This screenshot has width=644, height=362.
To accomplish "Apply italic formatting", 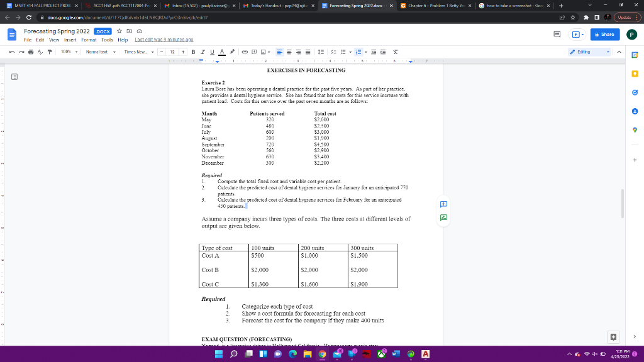I will 202,51.
